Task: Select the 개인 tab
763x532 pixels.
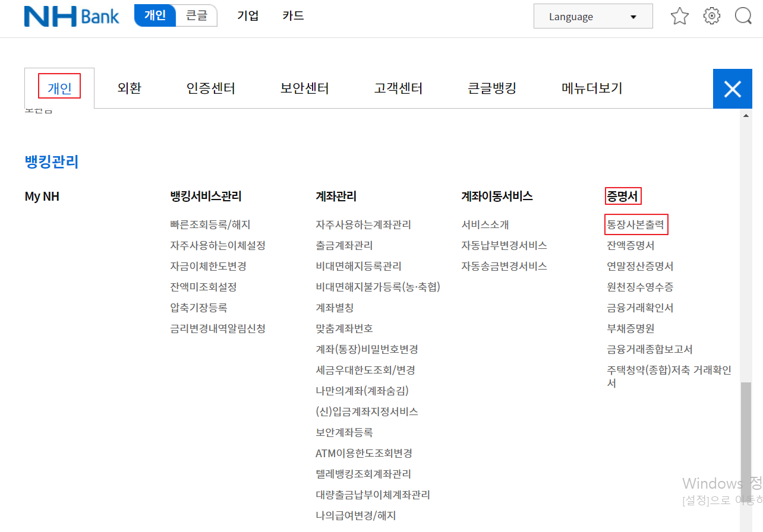Action: 59,88
